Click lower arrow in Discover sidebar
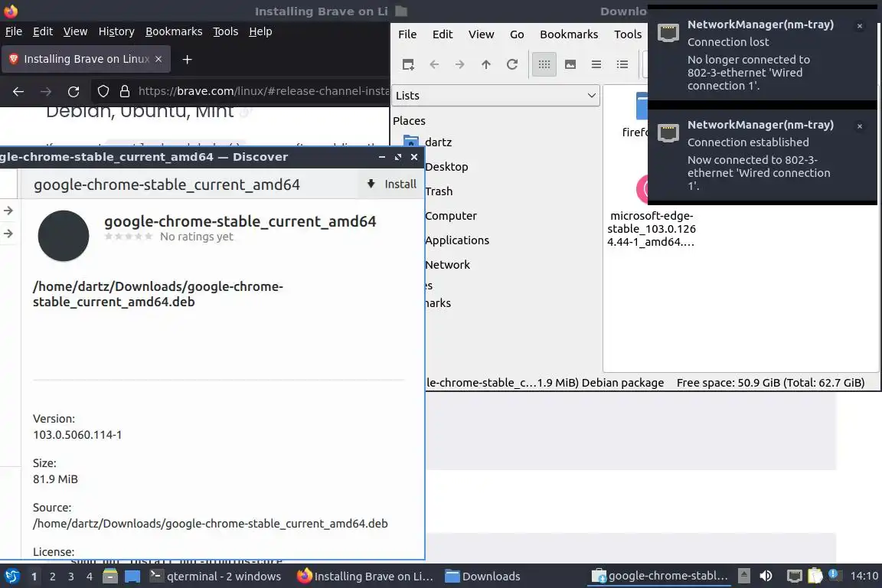Image resolution: width=882 pixels, height=588 pixels. (x=8, y=234)
